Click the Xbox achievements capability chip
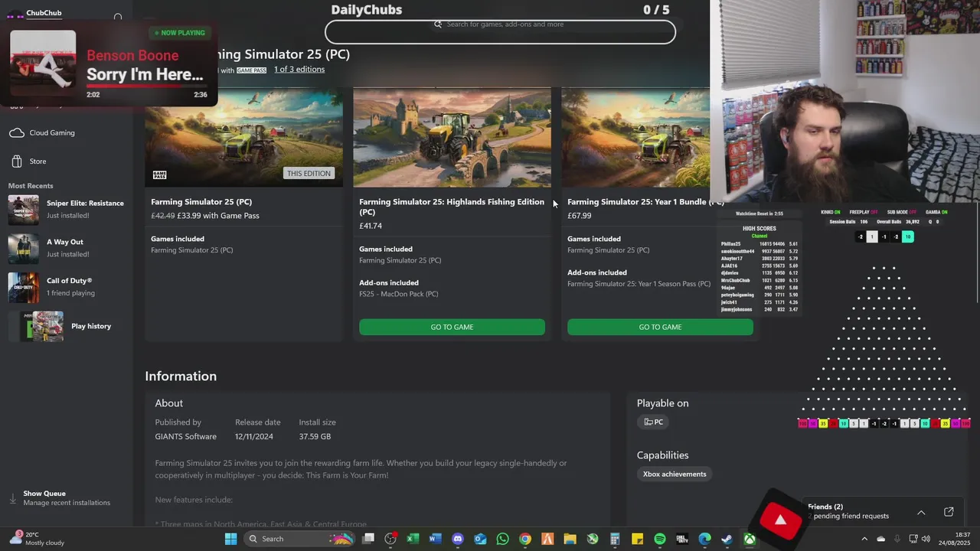Screen dimensions: 980x551 click(x=675, y=474)
